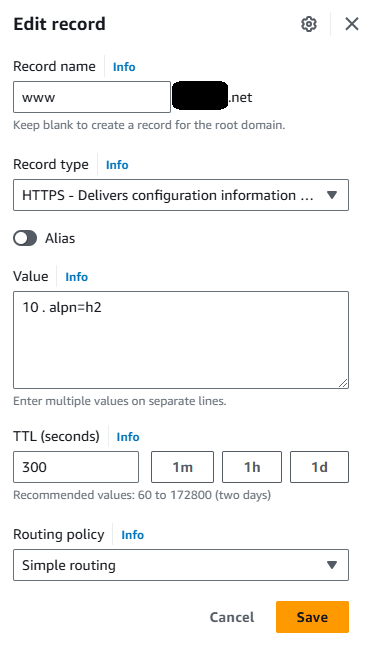Click 'Recommended values: 60 to 172800' text
Image resolution: width=374 pixels, height=651 pixels.
142,495
